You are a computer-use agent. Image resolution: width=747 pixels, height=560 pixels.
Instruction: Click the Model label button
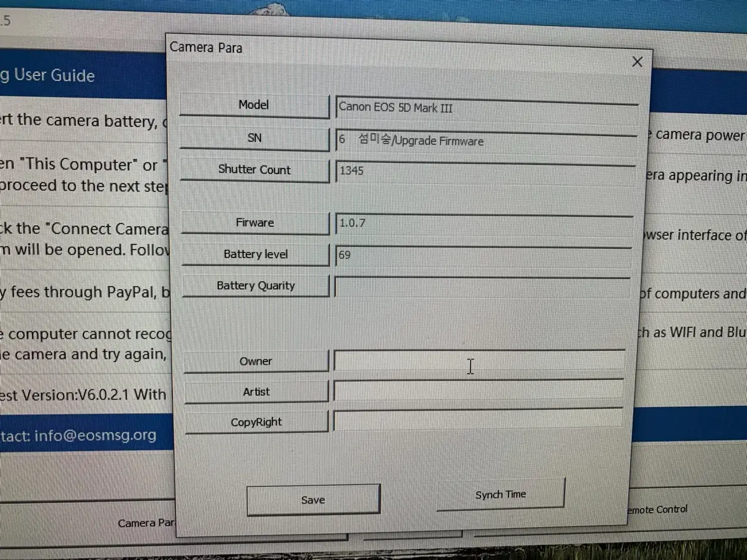coord(254,105)
